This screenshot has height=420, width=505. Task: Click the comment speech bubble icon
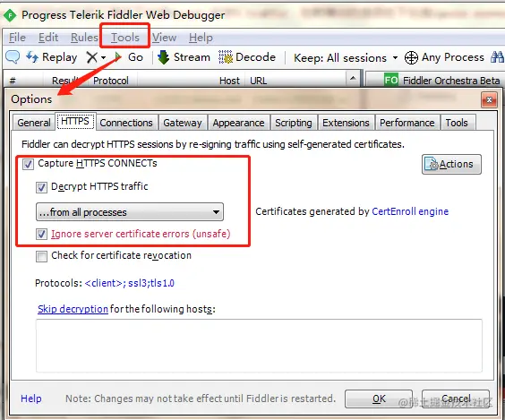click(x=13, y=57)
